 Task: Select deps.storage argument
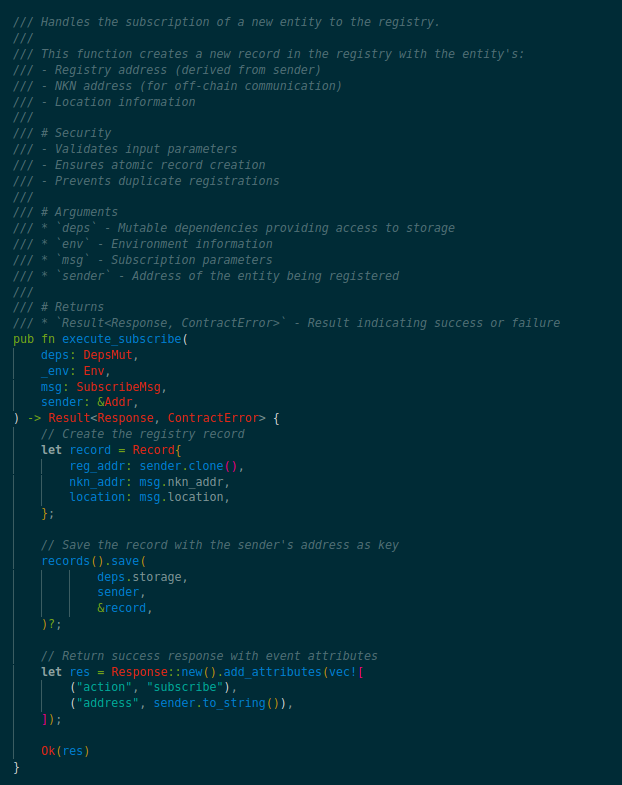(x=139, y=577)
